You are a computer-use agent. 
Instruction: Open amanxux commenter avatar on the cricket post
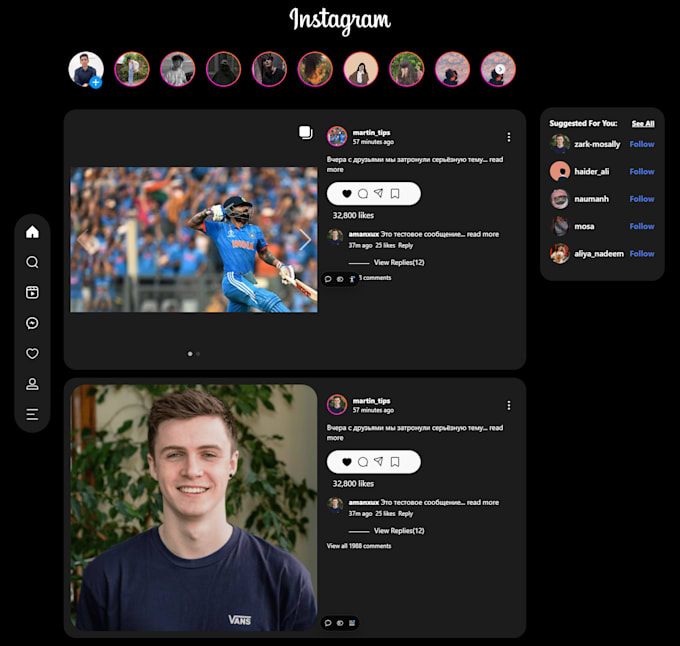tap(335, 238)
